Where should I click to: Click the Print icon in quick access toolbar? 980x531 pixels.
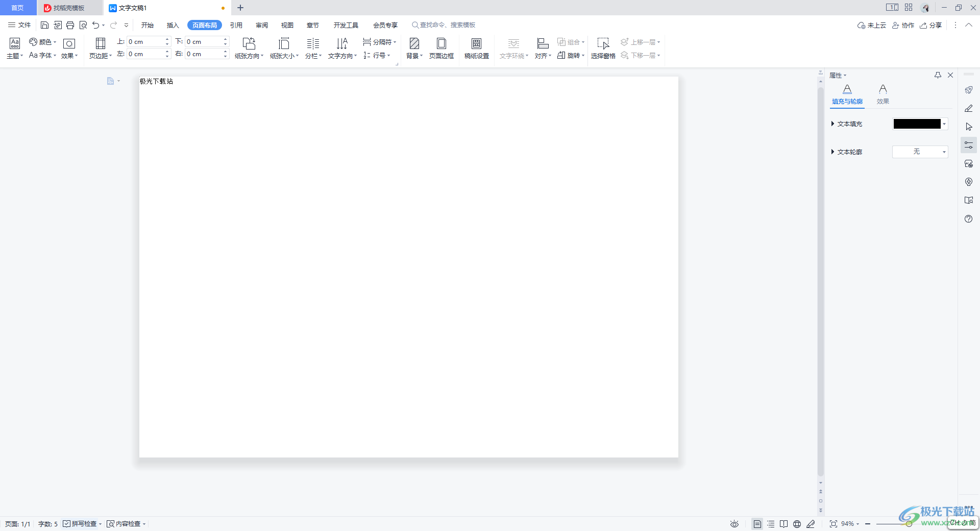click(x=70, y=25)
